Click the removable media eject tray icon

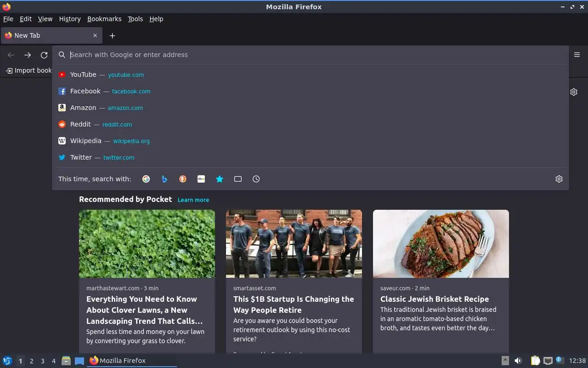505,361
